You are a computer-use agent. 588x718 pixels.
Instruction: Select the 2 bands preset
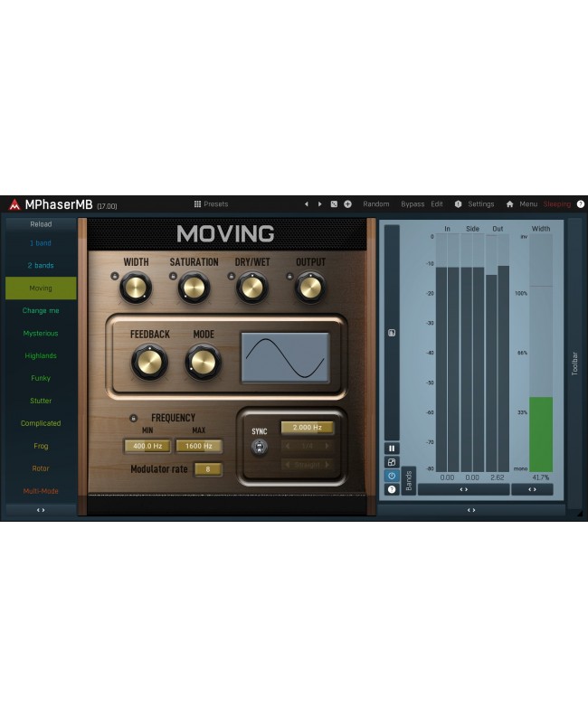pos(41,266)
